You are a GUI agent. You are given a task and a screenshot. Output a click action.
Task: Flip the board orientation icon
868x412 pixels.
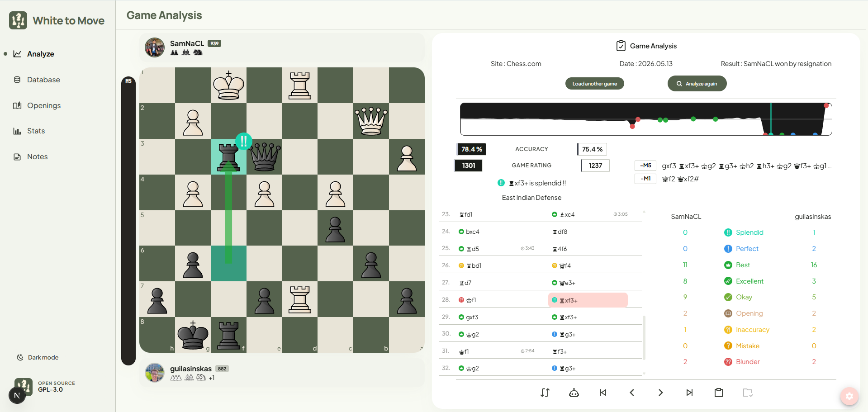click(x=545, y=393)
